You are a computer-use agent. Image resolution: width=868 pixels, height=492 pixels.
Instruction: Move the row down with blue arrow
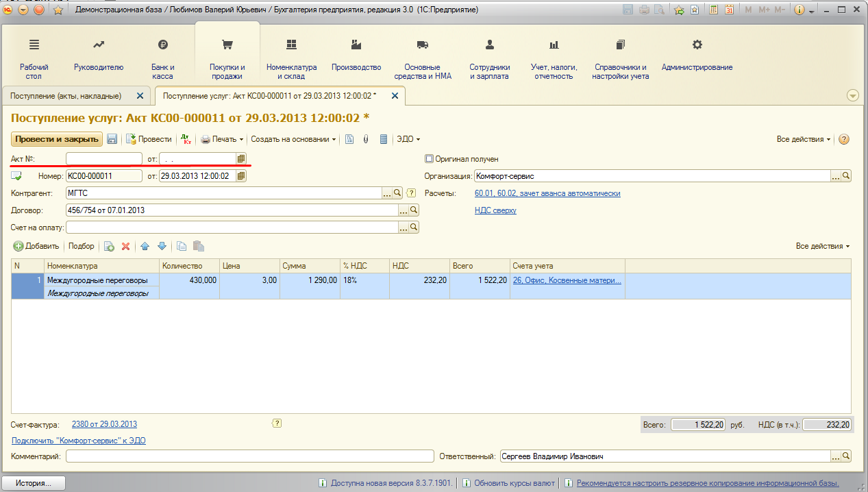(162, 246)
